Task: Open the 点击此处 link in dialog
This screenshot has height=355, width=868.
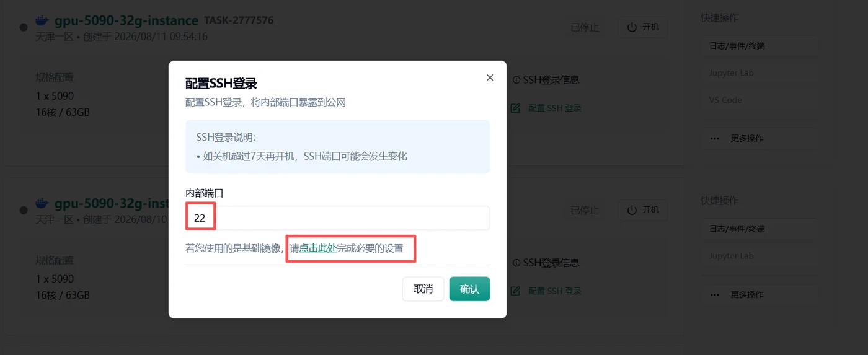Action: click(x=317, y=248)
